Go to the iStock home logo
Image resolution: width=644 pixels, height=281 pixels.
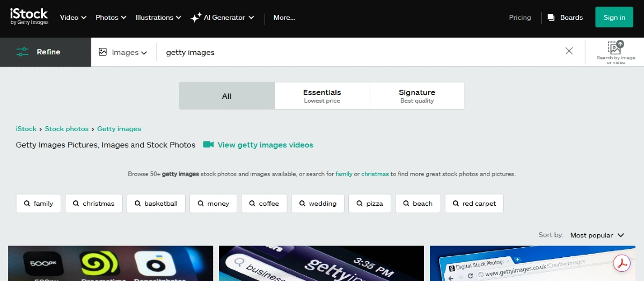click(x=30, y=17)
